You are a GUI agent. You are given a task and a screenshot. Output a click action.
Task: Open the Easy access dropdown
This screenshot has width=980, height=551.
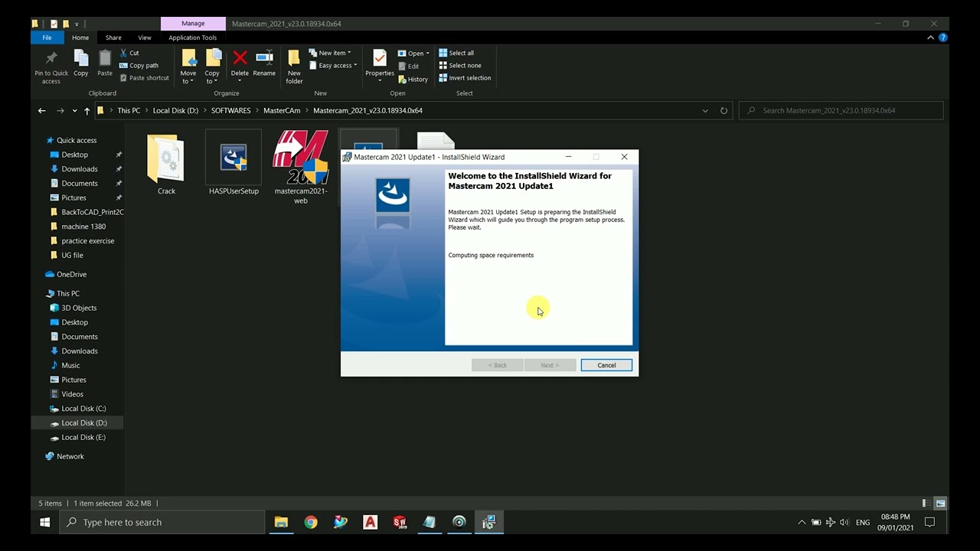click(333, 65)
